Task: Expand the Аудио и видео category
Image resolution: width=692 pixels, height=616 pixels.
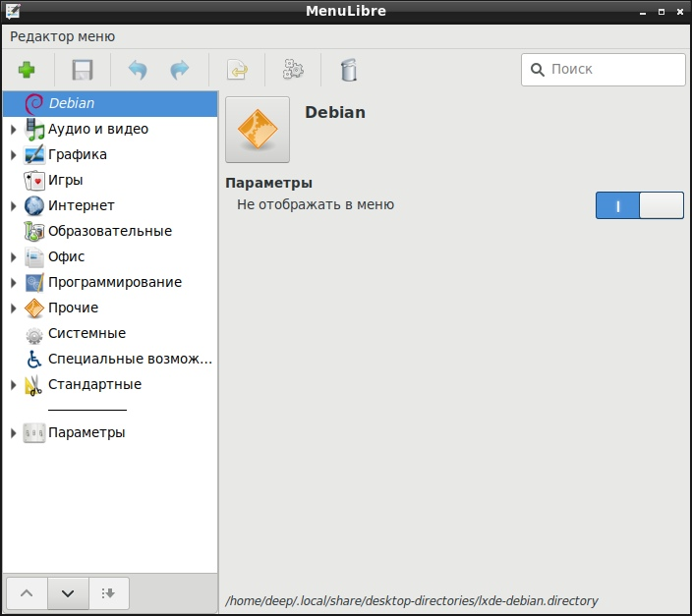Action: pyautogui.click(x=13, y=130)
